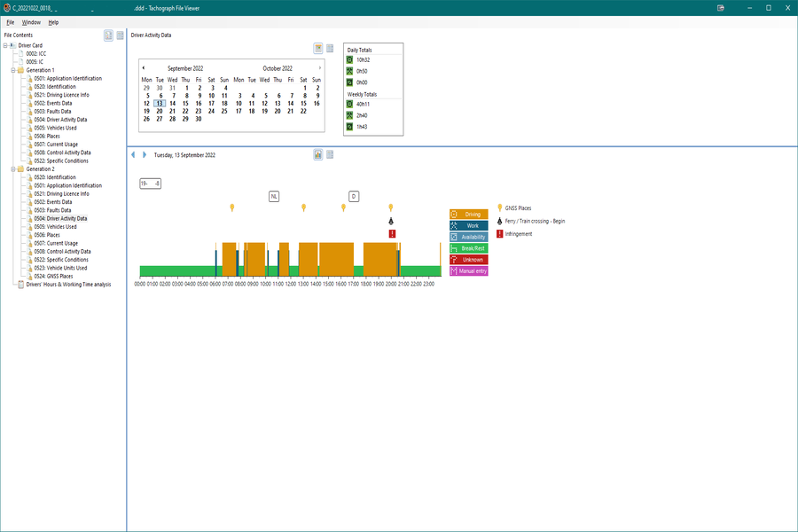
Task: Select the chart view icon above the calendar
Action: (317, 49)
